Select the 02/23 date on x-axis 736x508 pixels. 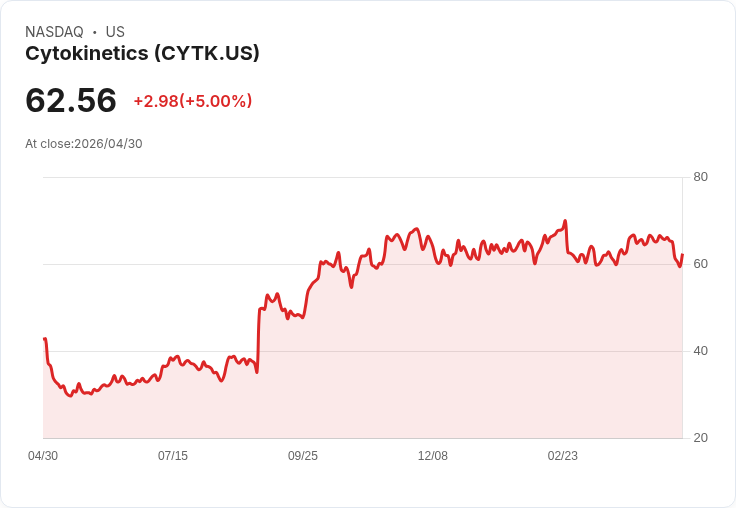pyautogui.click(x=563, y=456)
